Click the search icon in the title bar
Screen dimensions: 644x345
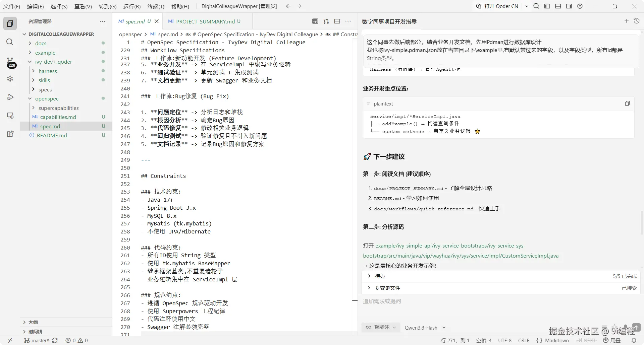[x=536, y=6]
